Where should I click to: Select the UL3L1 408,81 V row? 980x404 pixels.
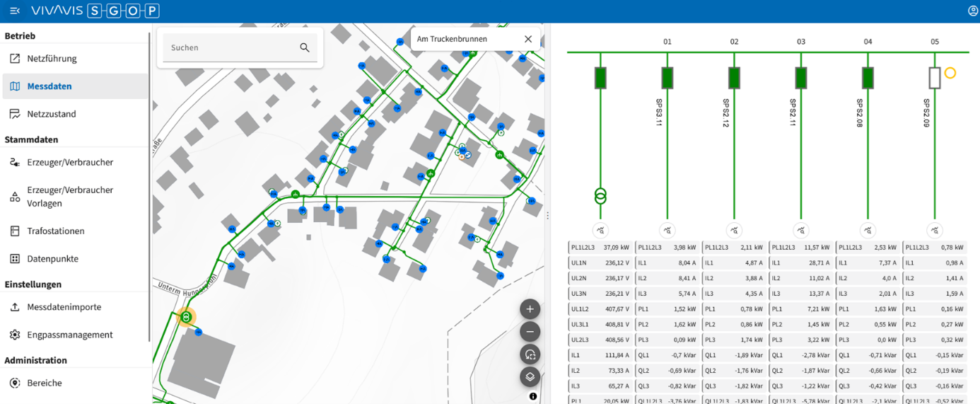[600, 324]
